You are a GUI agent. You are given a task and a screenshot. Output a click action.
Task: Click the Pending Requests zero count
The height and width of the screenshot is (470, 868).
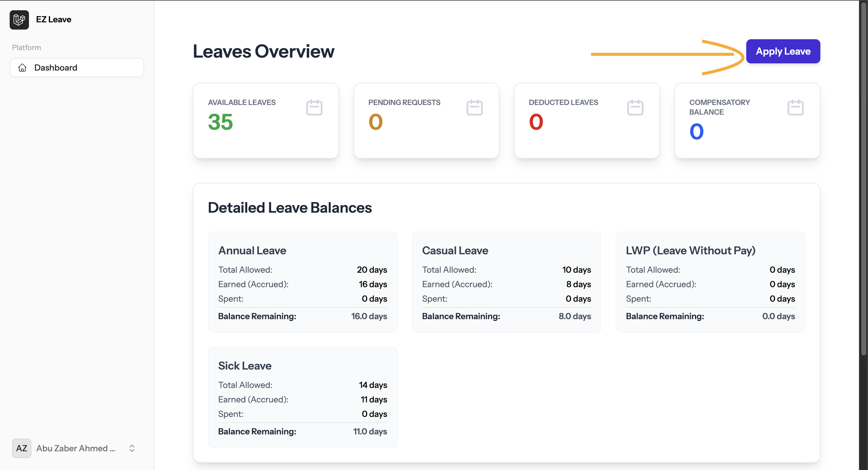[x=375, y=122]
